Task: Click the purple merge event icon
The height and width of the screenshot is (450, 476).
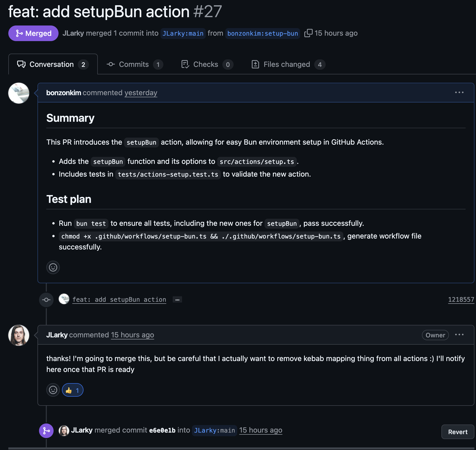Action: tap(46, 431)
